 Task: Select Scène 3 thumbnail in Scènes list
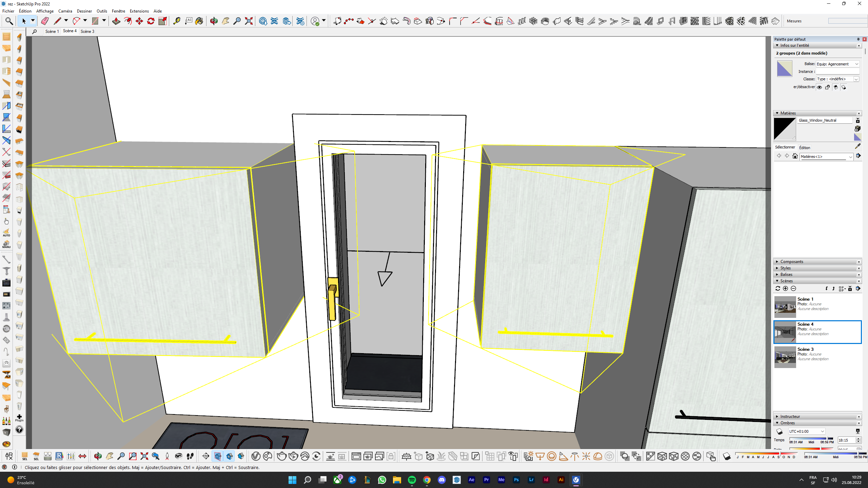(785, 357)
